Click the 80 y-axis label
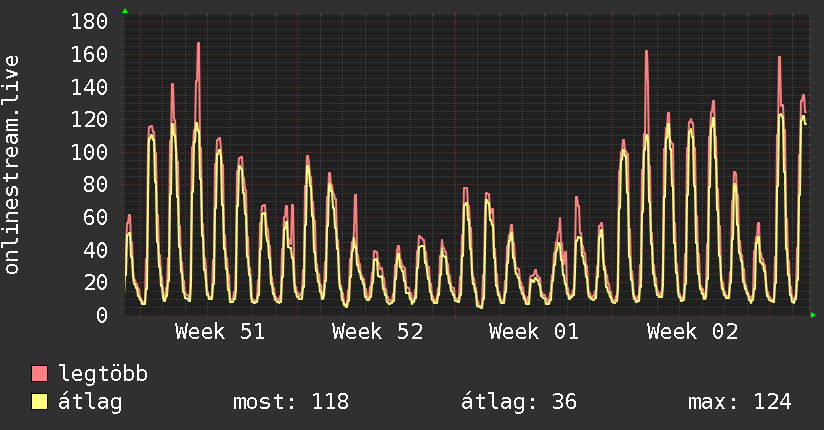Viewport: 824px width, 430px height. 96,185
